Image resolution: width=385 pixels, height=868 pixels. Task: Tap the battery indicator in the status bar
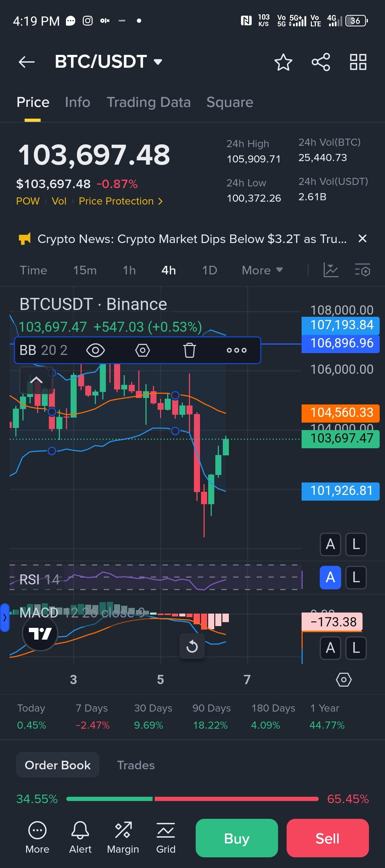pyautogui.click(x=357, y=21)
